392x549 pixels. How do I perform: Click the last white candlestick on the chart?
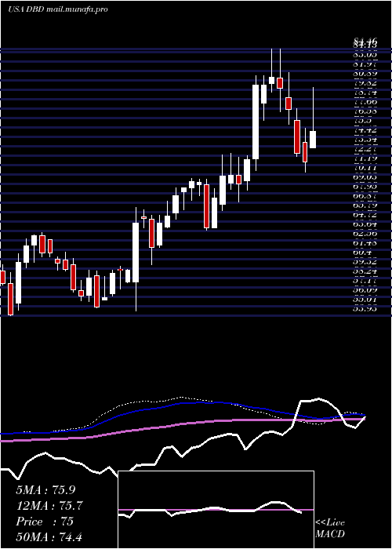[313, 140]
